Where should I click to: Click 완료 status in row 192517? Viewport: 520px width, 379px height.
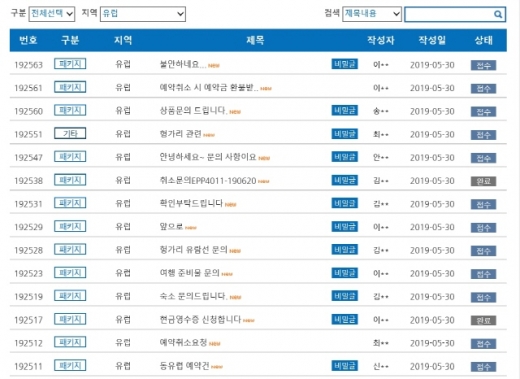click(483, 320)
